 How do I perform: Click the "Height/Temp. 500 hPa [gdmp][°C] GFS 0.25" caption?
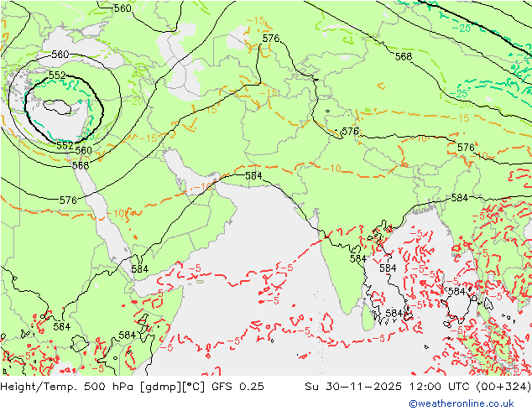pos(132,387)
